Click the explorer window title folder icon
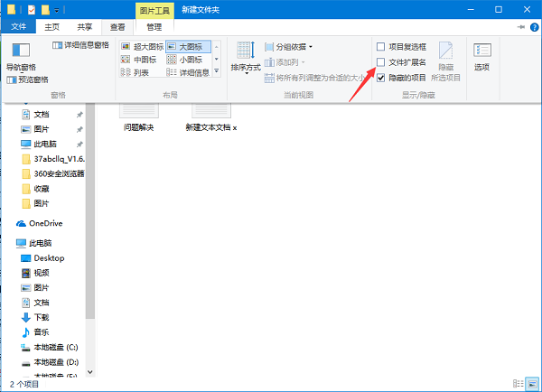542x392 pixels. click(12, 10)
